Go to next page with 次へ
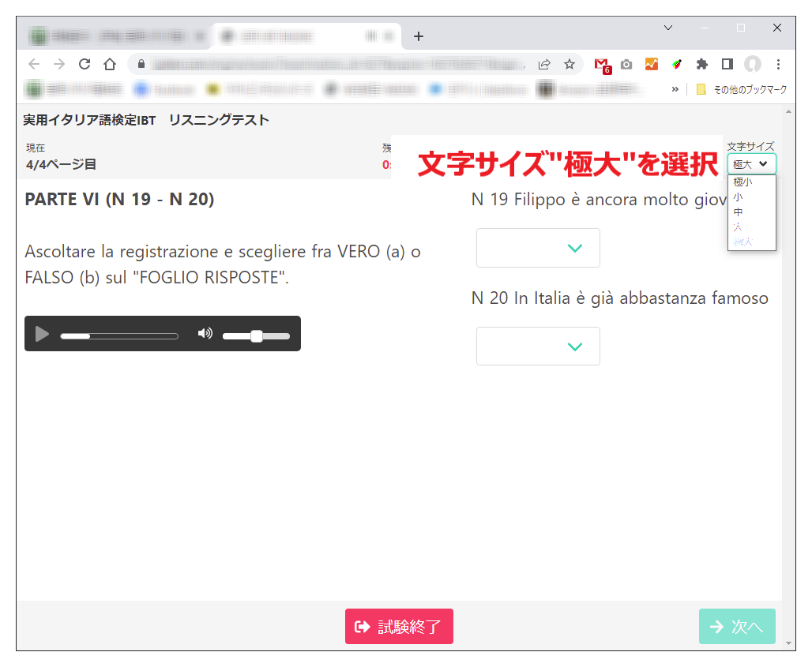Screen dimensions: 812x667 coord(737,627)
